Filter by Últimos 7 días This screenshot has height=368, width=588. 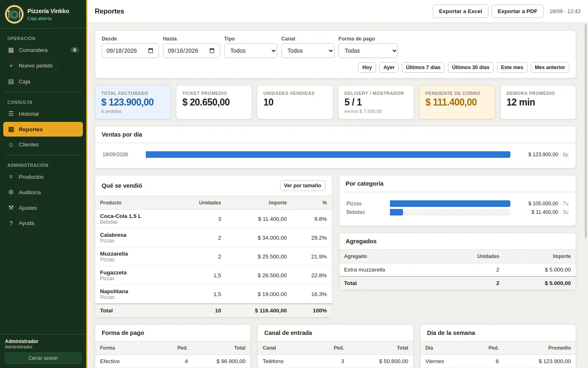tap(423, 67)
